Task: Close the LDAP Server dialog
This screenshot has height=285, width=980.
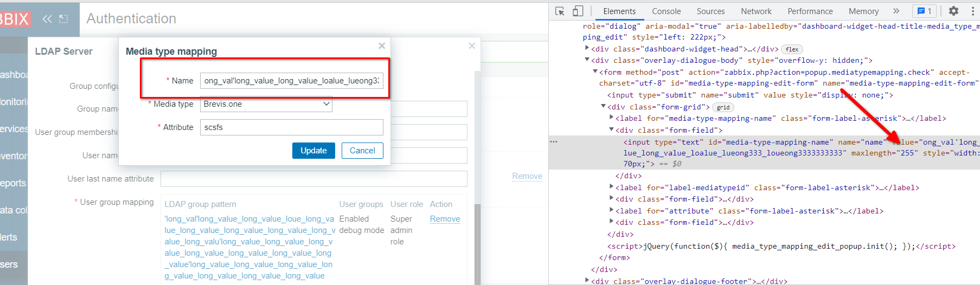Action: tap(472, 46)
